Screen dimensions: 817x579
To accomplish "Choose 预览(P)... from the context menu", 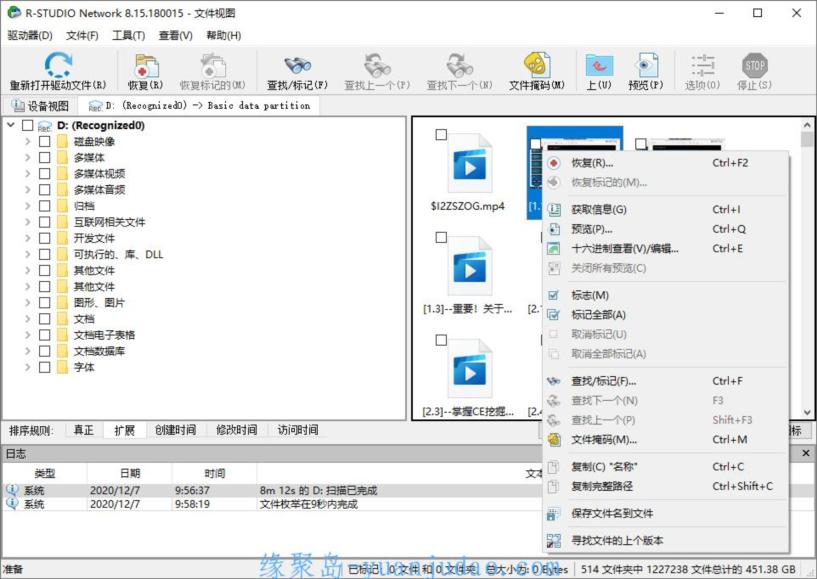I will pos(665,229).
